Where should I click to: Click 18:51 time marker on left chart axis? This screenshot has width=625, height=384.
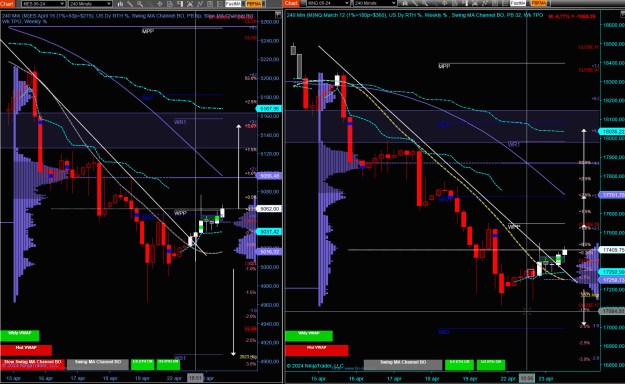coord(195,378)
